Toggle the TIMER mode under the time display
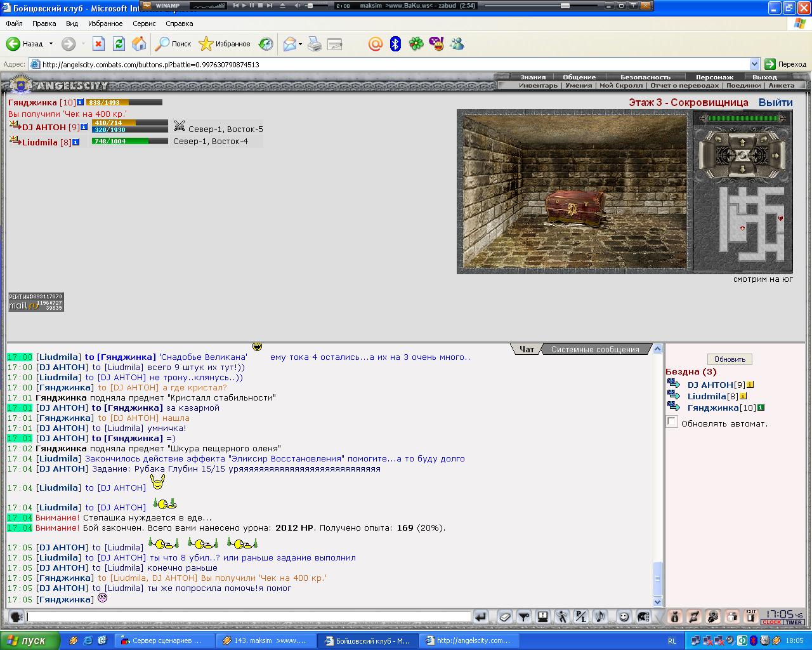The height and width of the screenshot is (650, 812). point(794,623)
